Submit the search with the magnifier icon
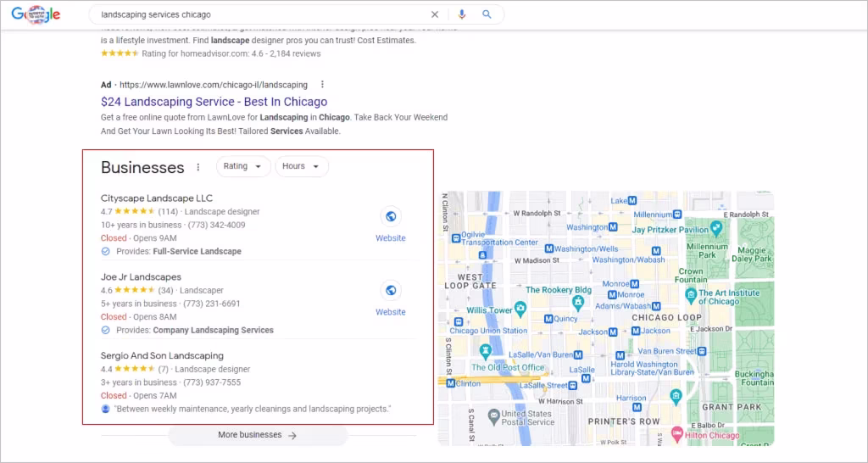 point(487,14)
